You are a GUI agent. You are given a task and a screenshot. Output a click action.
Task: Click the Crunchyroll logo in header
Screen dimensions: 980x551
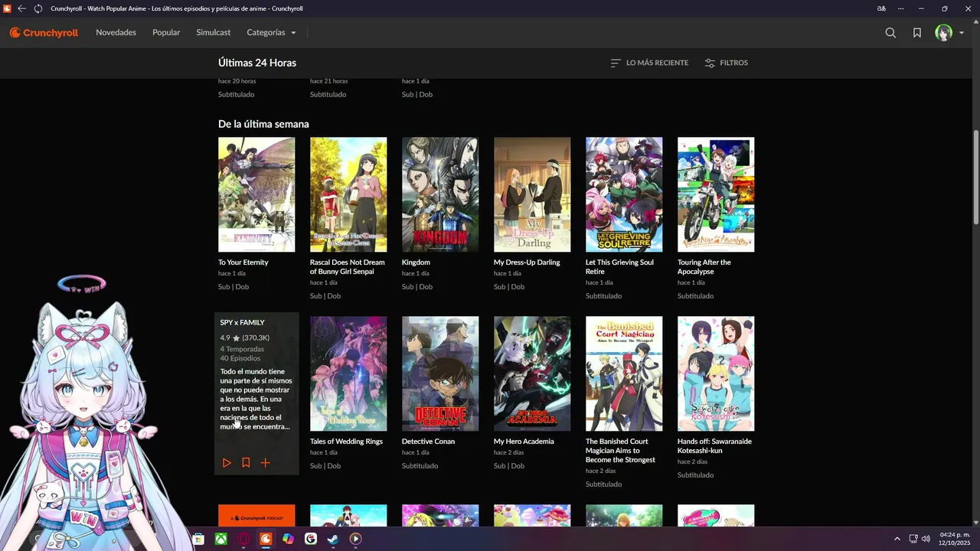[x=44, y=33]
